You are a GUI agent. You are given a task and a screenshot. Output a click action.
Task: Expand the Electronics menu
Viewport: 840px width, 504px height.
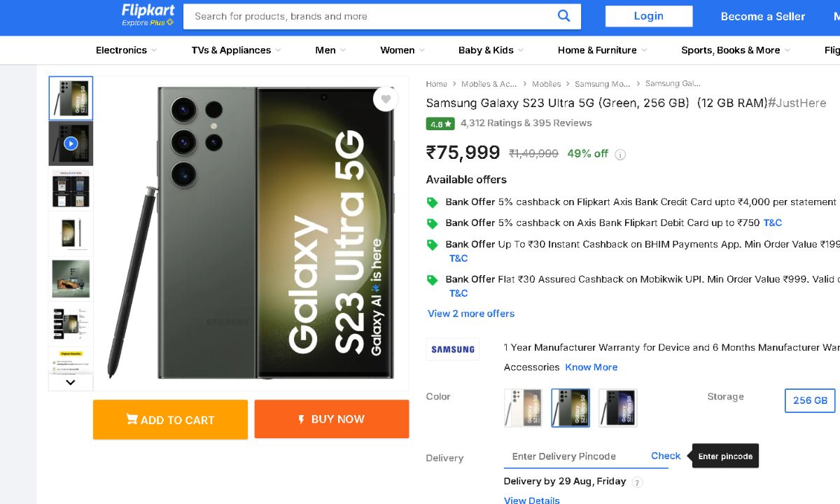126,50
